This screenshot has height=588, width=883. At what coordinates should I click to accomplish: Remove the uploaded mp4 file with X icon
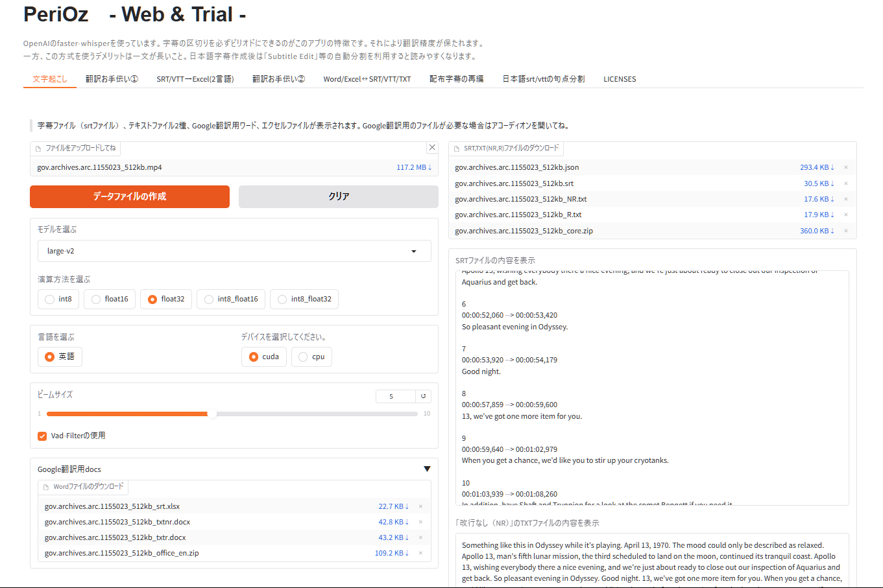pos(432,147)
